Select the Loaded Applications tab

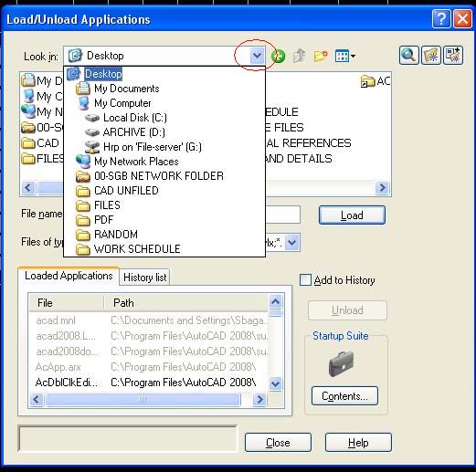pos(69,276)
